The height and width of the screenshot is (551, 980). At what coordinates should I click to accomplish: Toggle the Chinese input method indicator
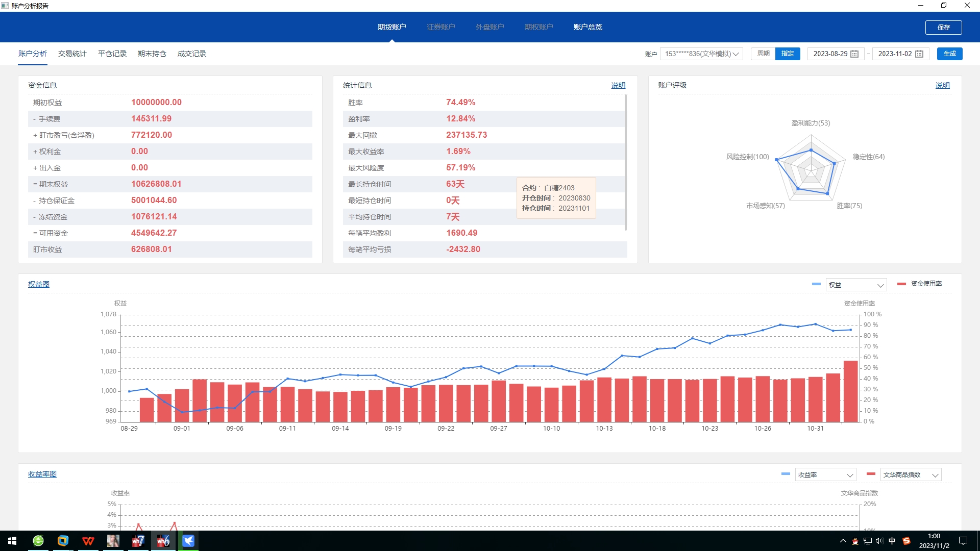coord(892,541)
